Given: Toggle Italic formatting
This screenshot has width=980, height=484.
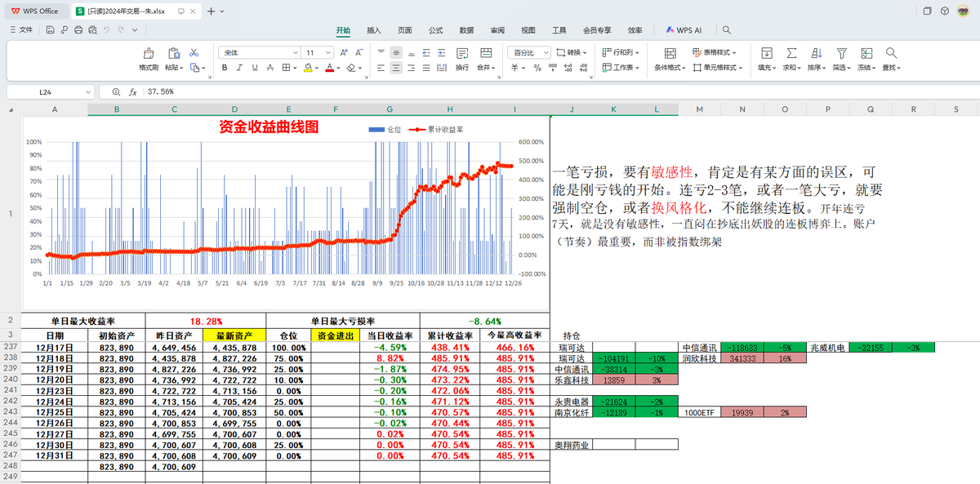Looking at the screenshot, I should [238, 68].
